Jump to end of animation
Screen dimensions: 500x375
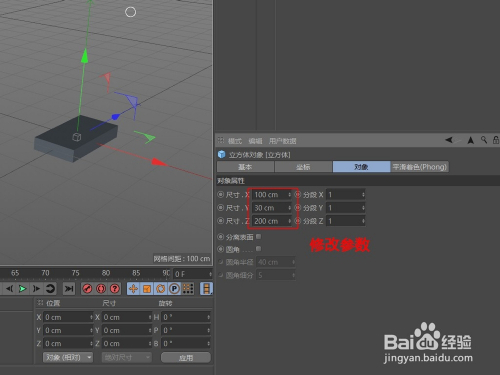69,289
